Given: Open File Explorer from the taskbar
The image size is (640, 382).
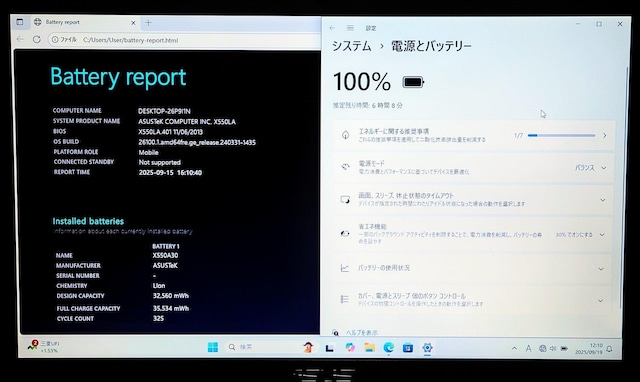Looking at the screenshot, I should (x=369, y=347).
